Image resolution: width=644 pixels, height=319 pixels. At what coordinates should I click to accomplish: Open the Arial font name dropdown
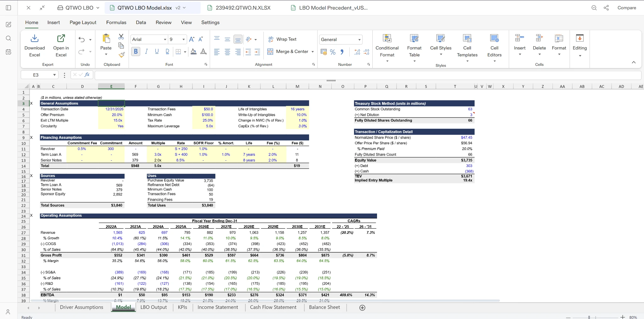coord(165,39)
